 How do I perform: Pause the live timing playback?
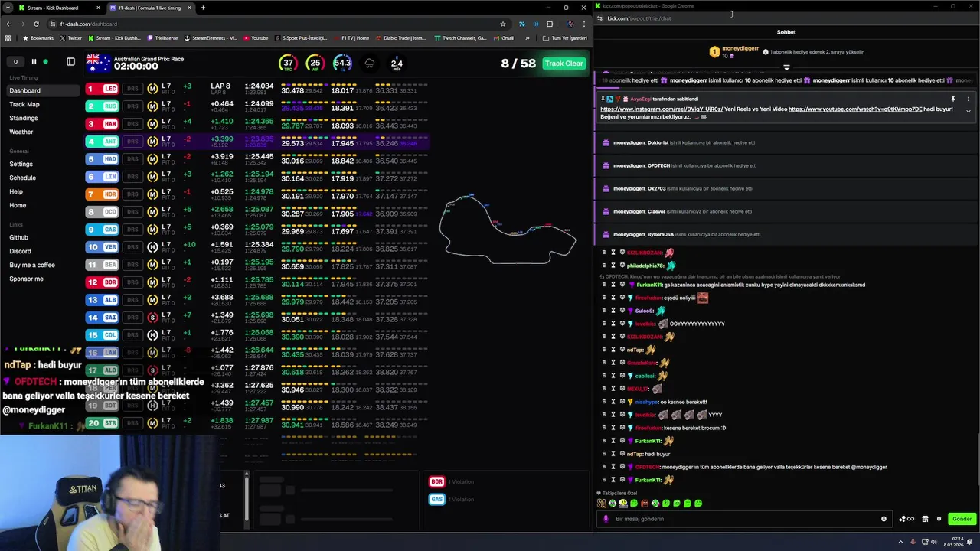34,62
